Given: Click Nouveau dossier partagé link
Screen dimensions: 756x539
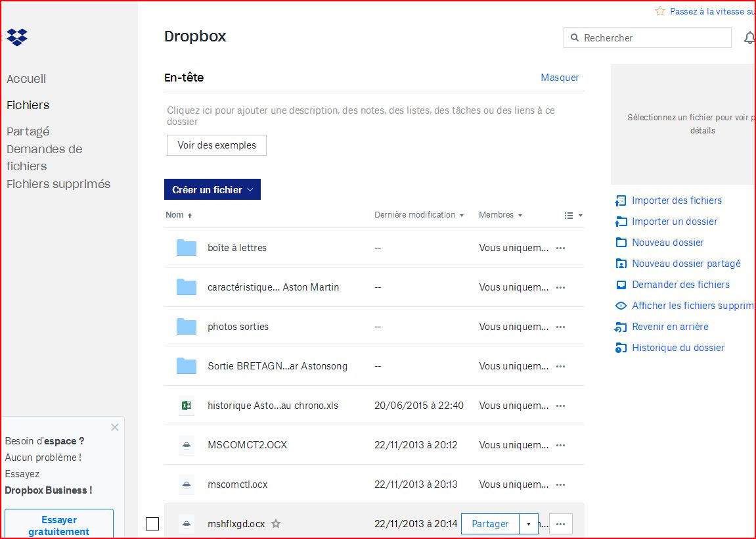Looking at the screenshot, I should point(686,264).
